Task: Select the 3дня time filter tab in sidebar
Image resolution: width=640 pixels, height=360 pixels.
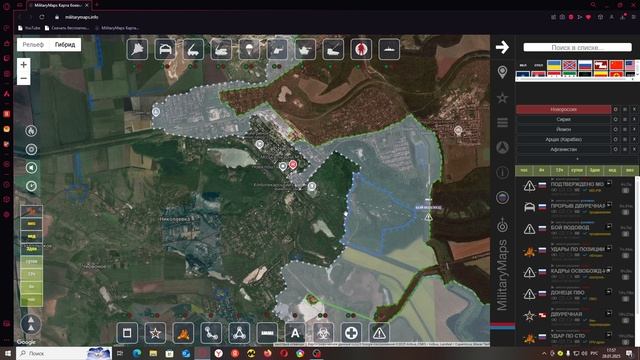Action: point(594,170)
